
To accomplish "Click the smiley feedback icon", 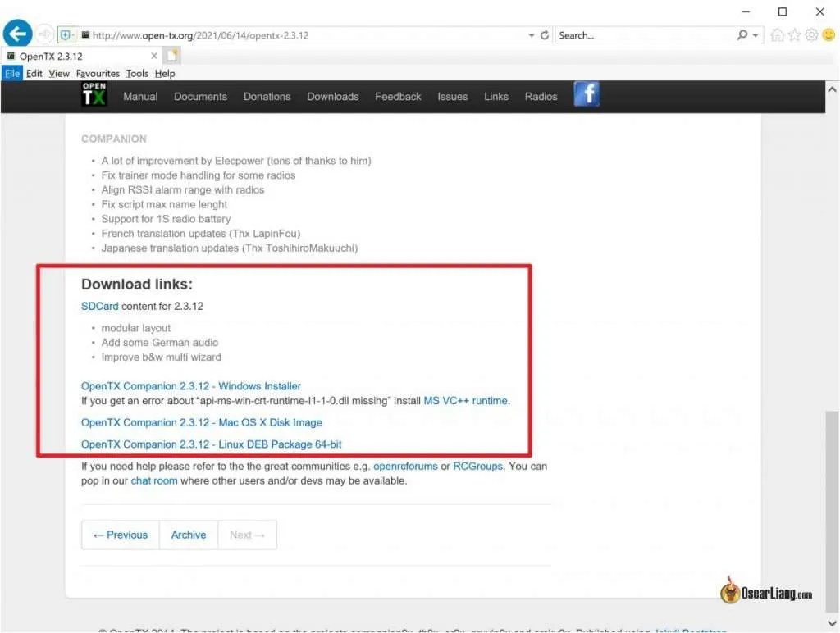I will (x=829, y=35).
